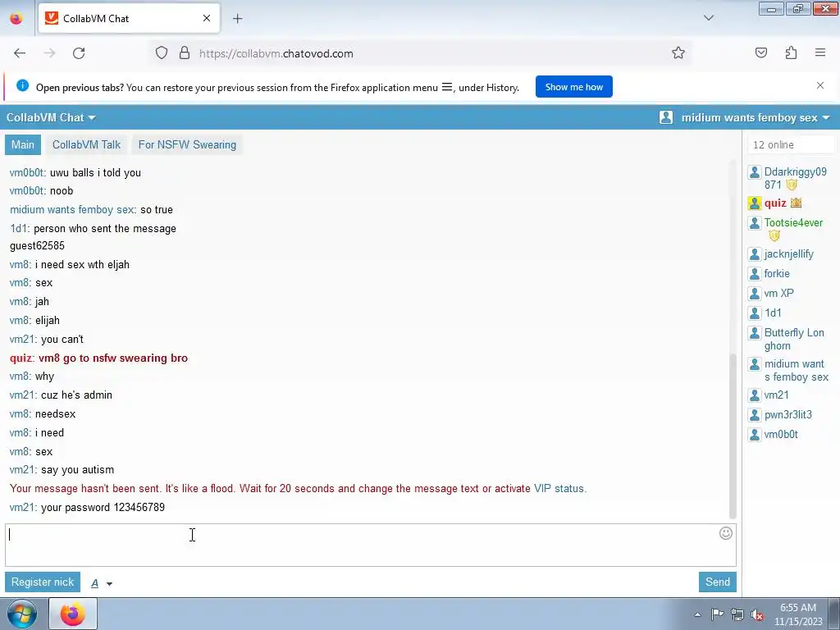
Task: Expand the list all tabs chevron
Action: [709, 18]
